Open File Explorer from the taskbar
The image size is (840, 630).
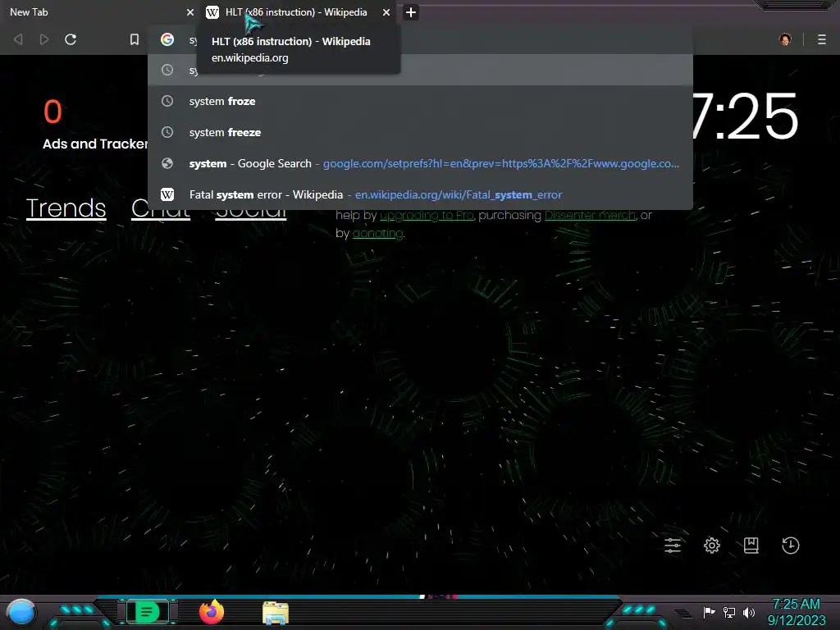click(x=276, y=613)
